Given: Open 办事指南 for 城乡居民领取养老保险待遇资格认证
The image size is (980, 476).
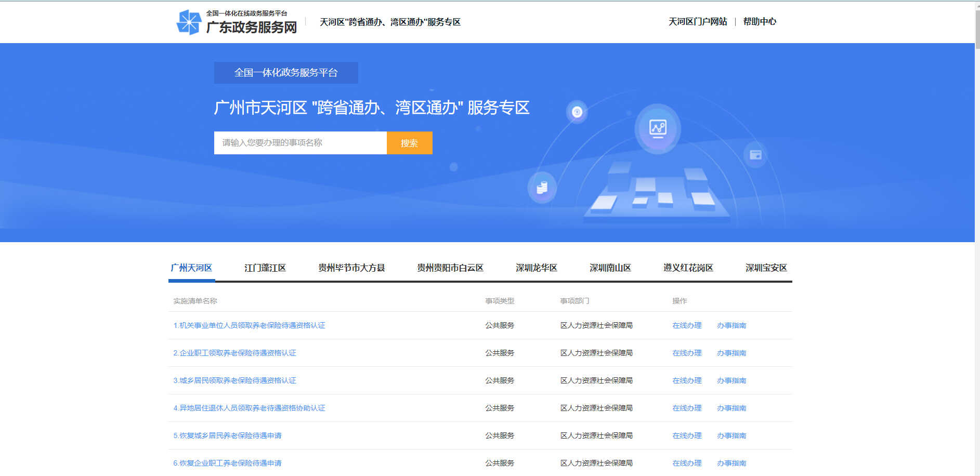Looking at the screenshot, I should click(731, 380).
